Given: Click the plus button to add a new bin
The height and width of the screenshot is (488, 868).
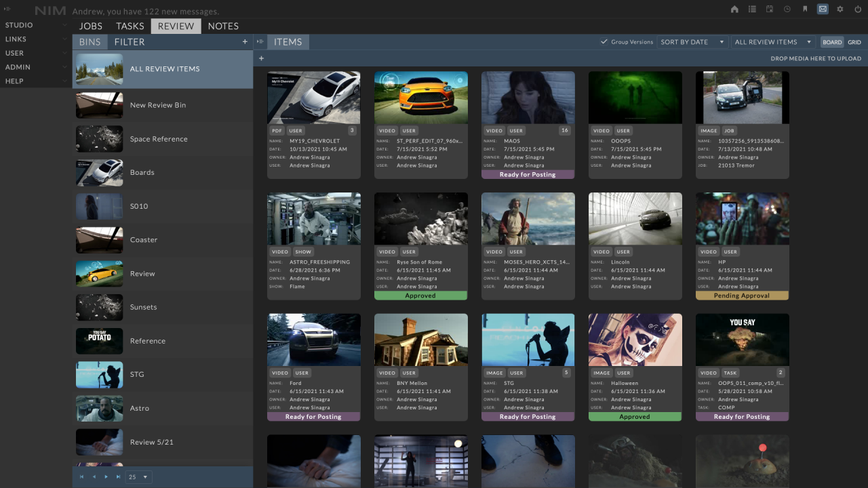Looking at the screenshot, I should tap(245, 41).
